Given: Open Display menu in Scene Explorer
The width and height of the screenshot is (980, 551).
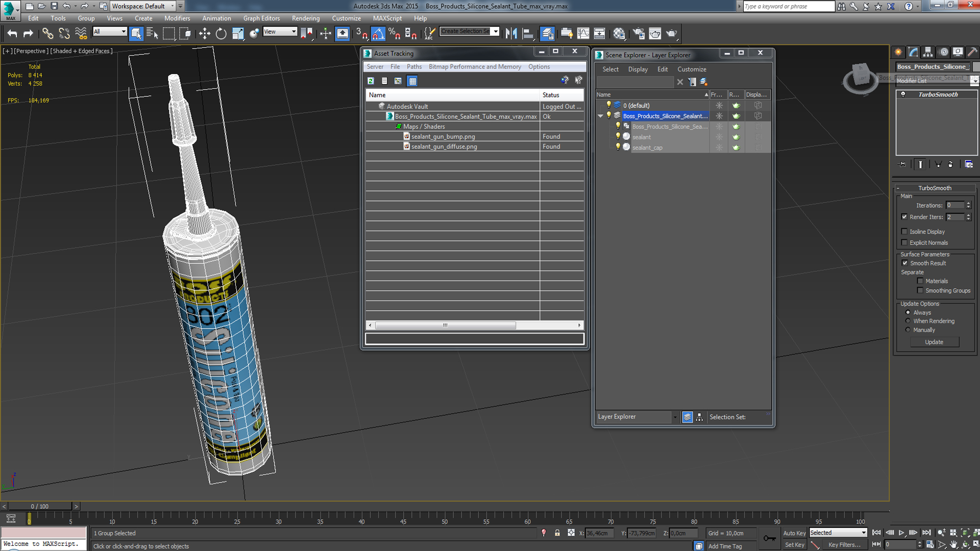Looking at the screenshot, I should pos(638,69).
